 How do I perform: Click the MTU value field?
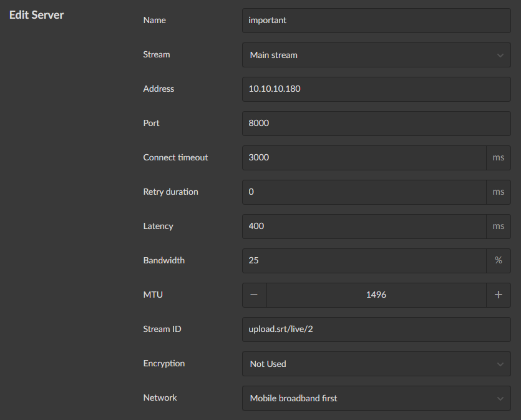pos(376,295)
